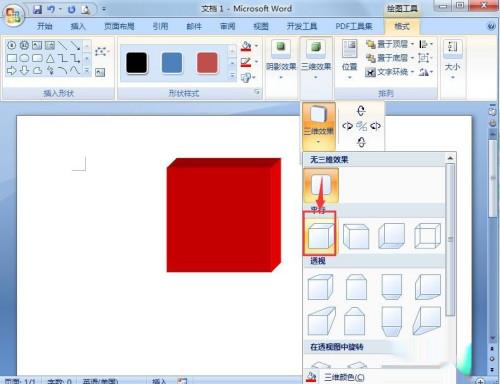Open 文字环绕 text wrapping dropdown

point(389,72)
